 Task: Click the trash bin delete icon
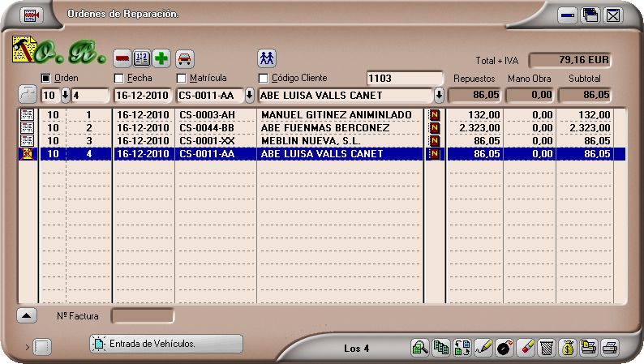547,348
